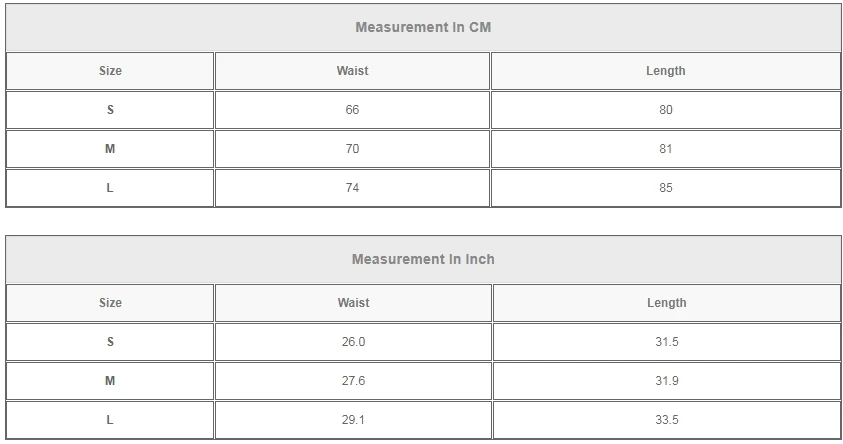Select the length value 33.5 cell
The height and width of the screenshot is (444, 843).
pos(667,420)
